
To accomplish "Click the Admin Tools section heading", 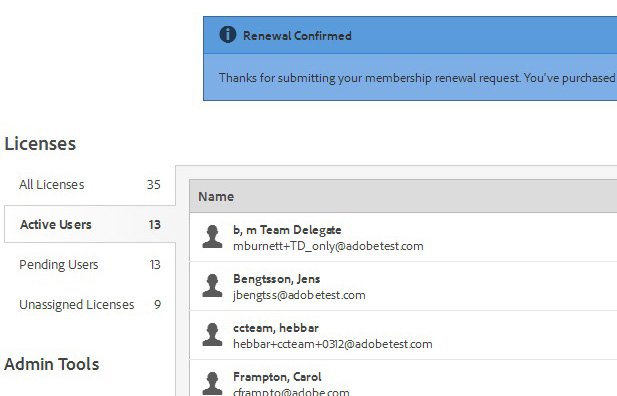I will [52, 364].
